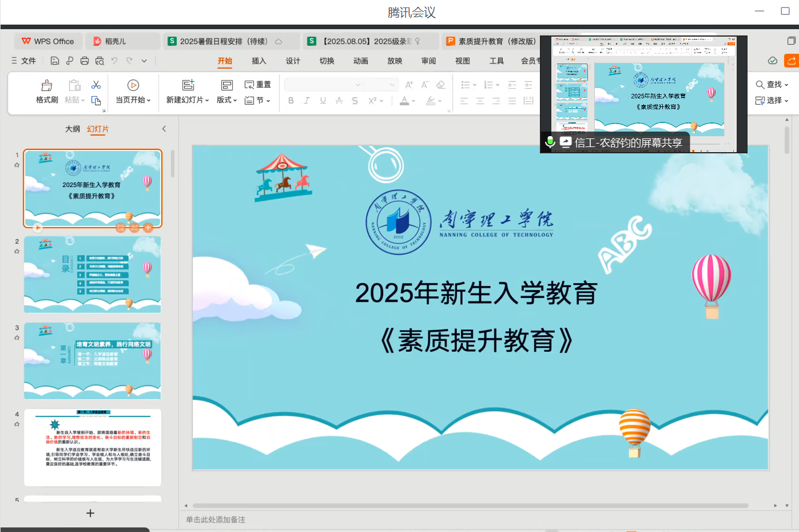The width and height of the screenshot is (799, 532).
Task: Select slide 3 thumbnail in the panel
Action: coord(93,360)
